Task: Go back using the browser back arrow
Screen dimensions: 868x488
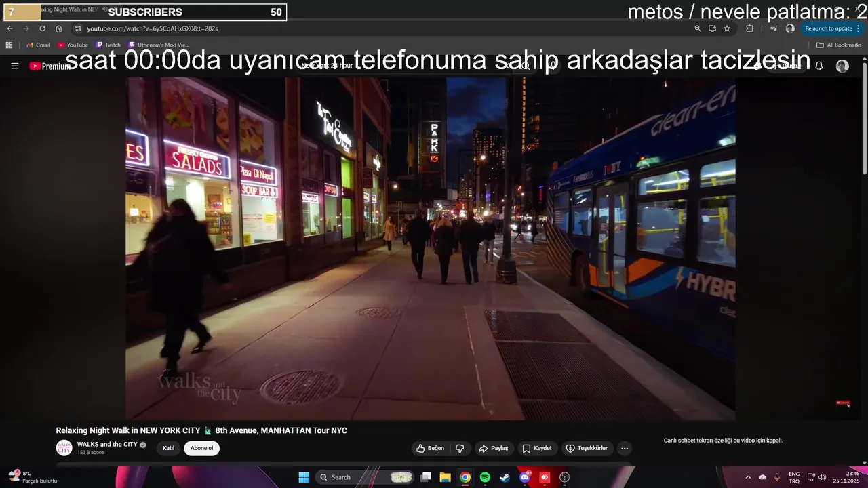Action: coord(9,28)
